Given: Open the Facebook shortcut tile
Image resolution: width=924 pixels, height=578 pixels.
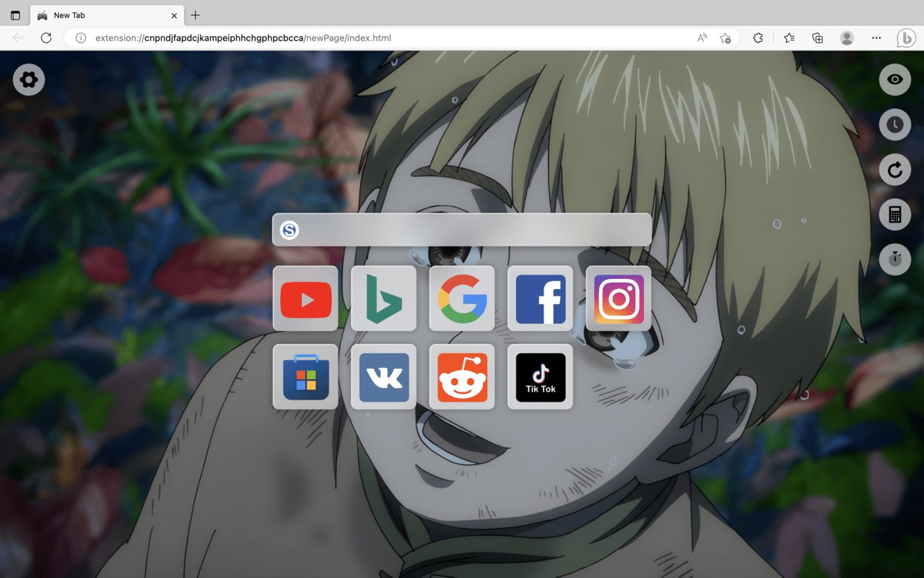Looking at the screenshot, I should [x=540, y=298].
